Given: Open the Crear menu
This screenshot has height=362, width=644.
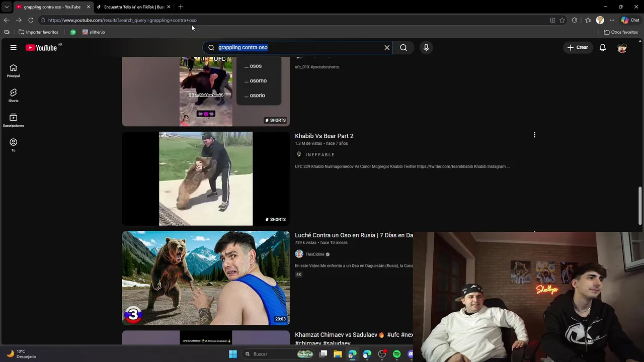Looking at the screenshot, I should [578, 48].
